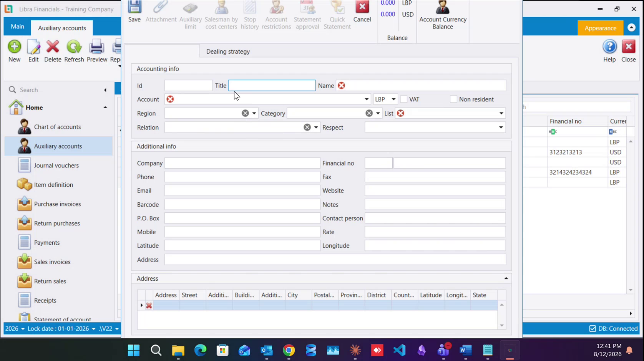Clear the Region field value
The height and width of the screenshot is (361, 644).
coord(245,113)
